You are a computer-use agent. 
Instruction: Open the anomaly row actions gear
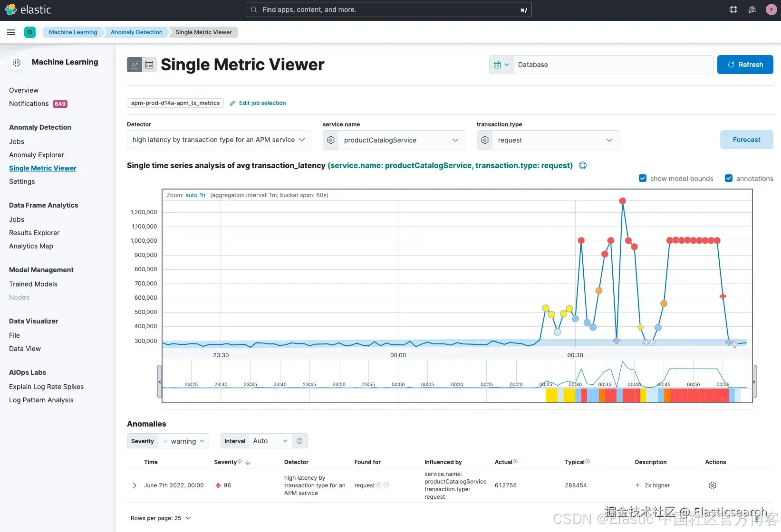[x=712, y=485]
